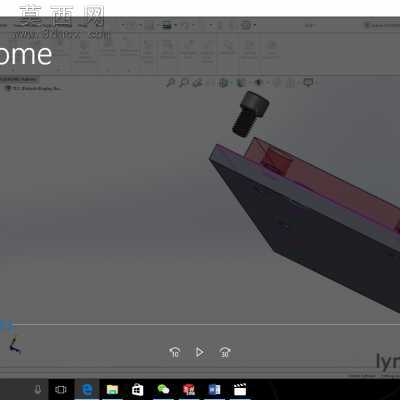Click Previous View icon in view toolbar

(x=198, y=82)
